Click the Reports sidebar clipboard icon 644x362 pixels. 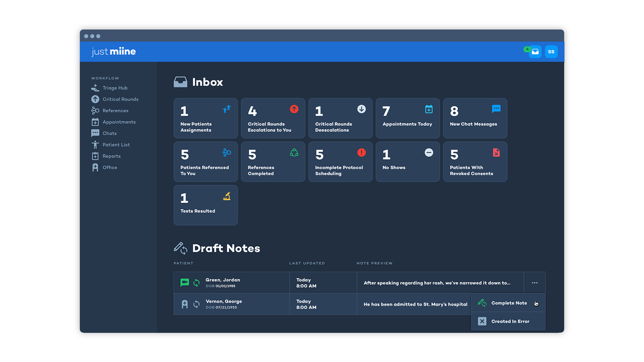95,156
